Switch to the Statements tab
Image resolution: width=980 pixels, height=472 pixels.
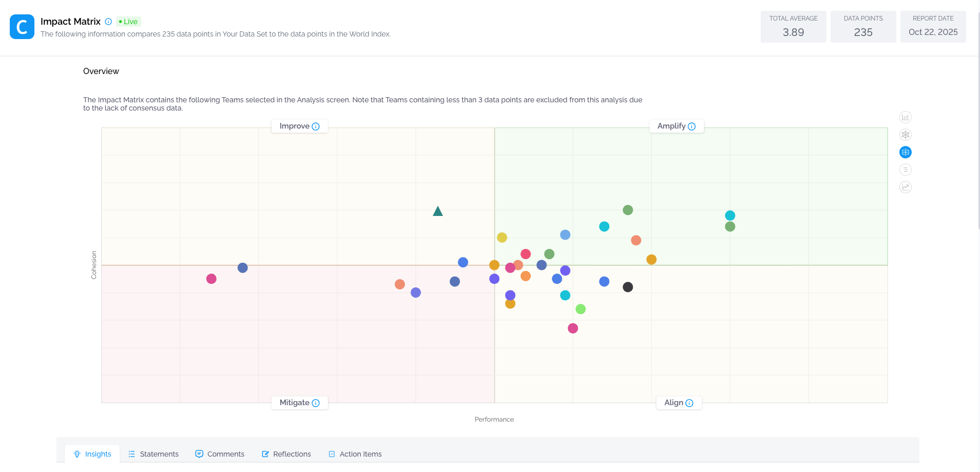tap(154, 454)
